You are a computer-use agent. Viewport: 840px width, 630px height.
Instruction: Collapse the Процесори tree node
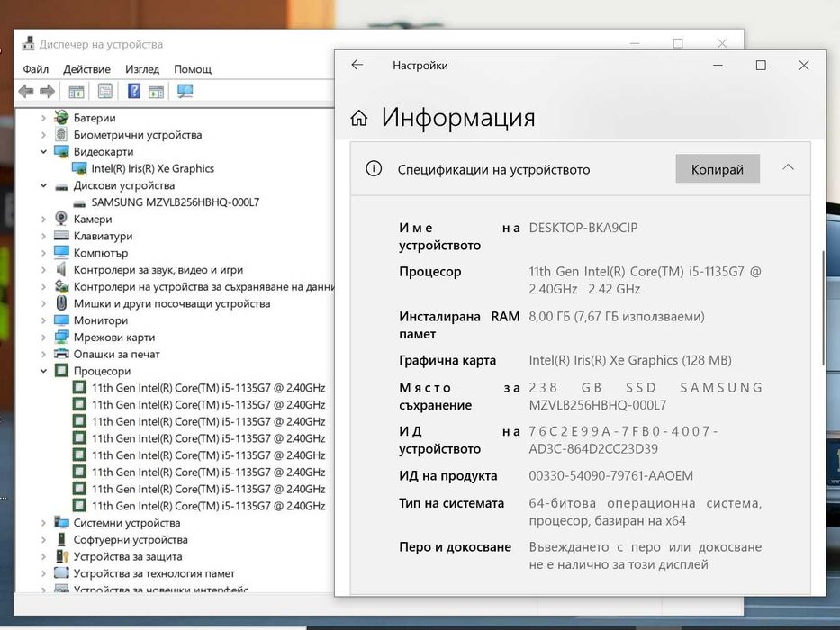43,371
